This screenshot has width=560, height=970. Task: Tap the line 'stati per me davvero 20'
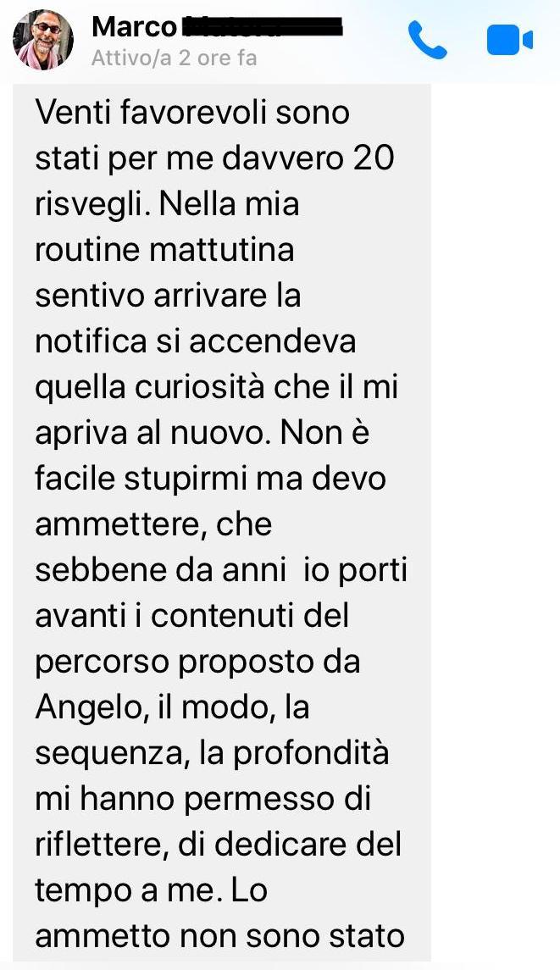(214, 158)
